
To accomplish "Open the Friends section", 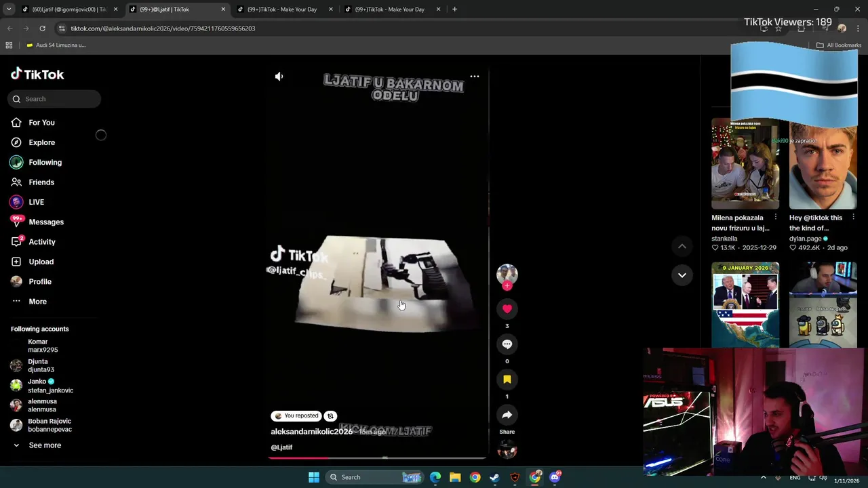I will [41, 182].
